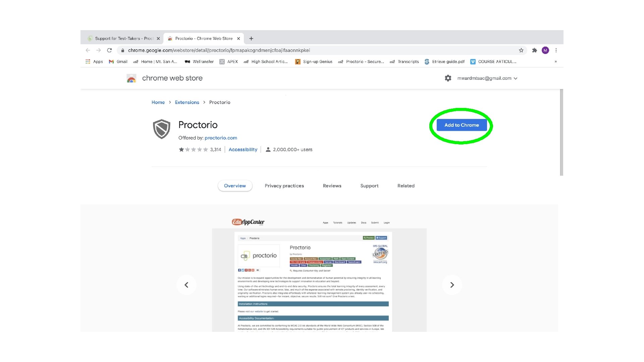
Task: Open proctorio.com offered-by link
Action: [221, 138]
